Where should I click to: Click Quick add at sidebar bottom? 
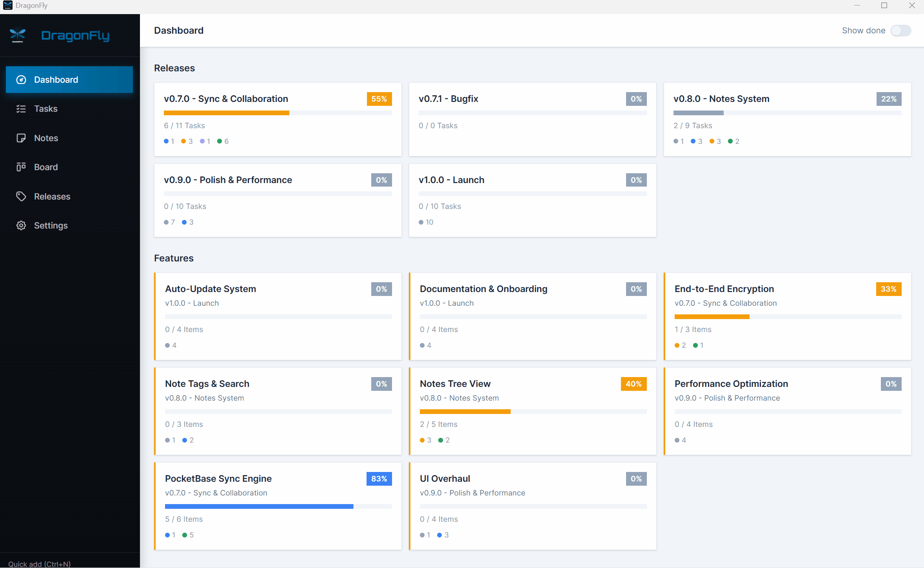tap(39, 564)
